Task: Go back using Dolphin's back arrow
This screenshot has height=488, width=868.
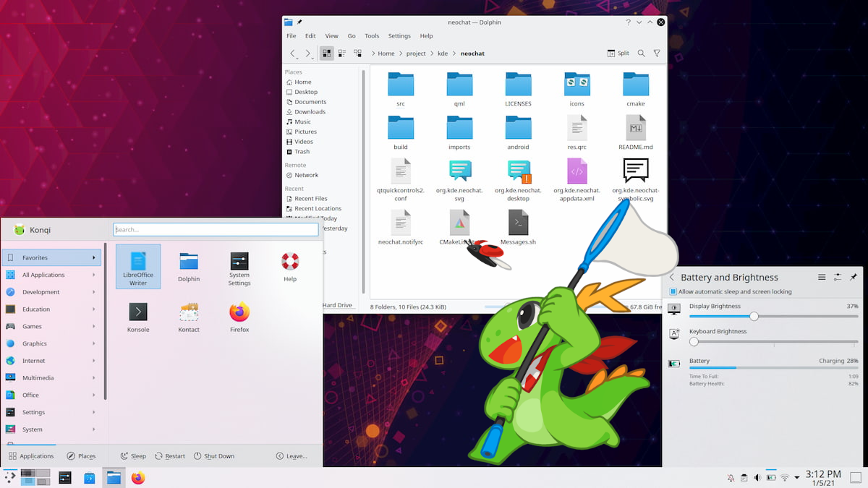Action: tap(293, 53)
